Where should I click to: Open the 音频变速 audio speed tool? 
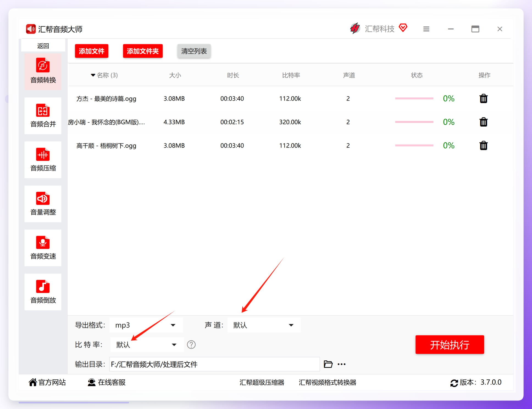(43, 248)
